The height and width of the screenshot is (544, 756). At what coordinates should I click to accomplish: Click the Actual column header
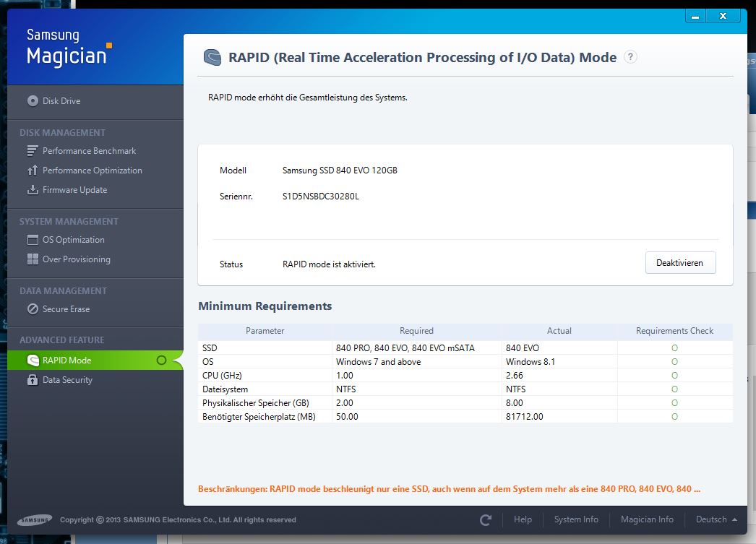(559, 331)
